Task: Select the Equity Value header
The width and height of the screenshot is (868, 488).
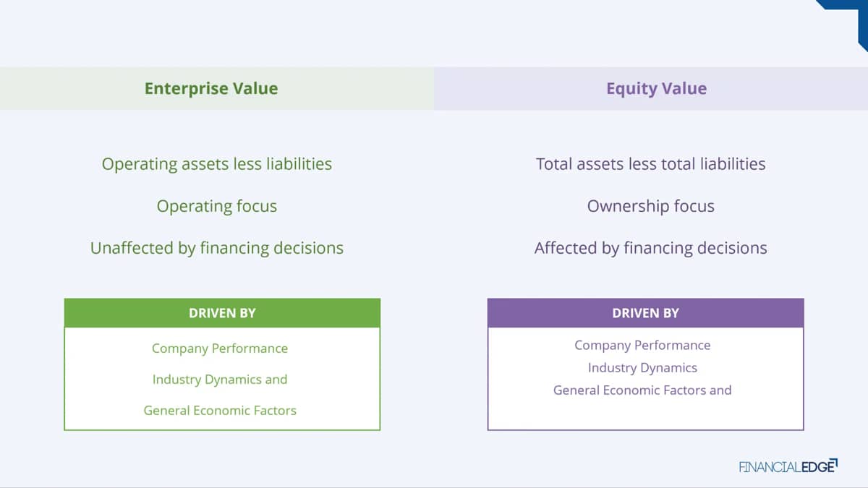Action: coord(656,89)
